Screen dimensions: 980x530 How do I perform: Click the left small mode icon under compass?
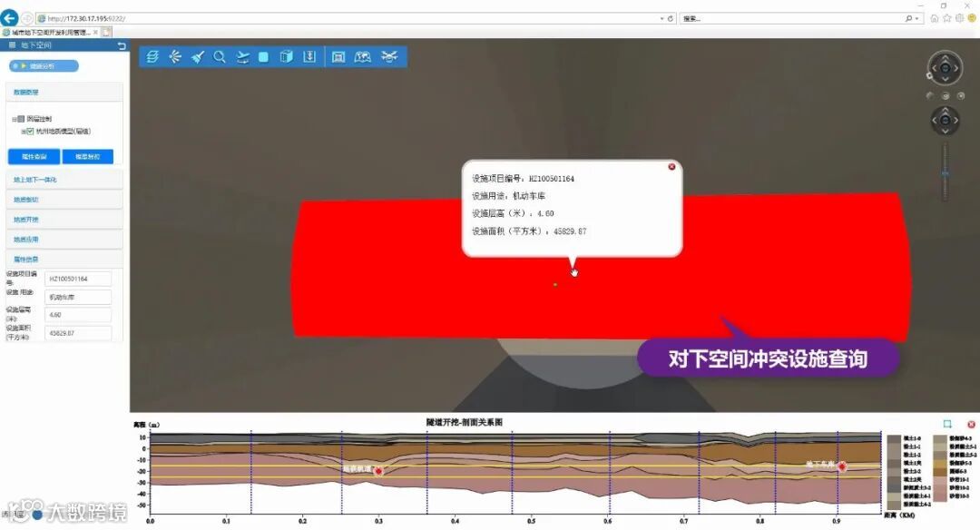coord(930,95)
